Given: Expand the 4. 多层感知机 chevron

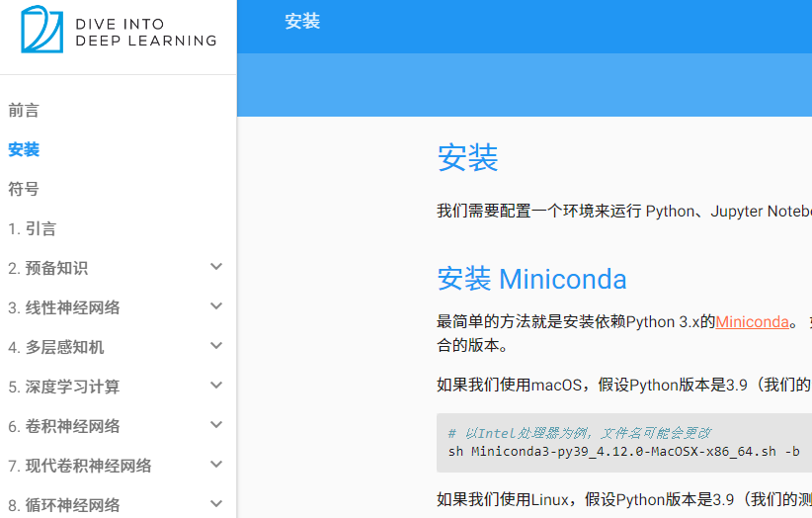Looking at the screenshot, I should (x=216, y=346).
